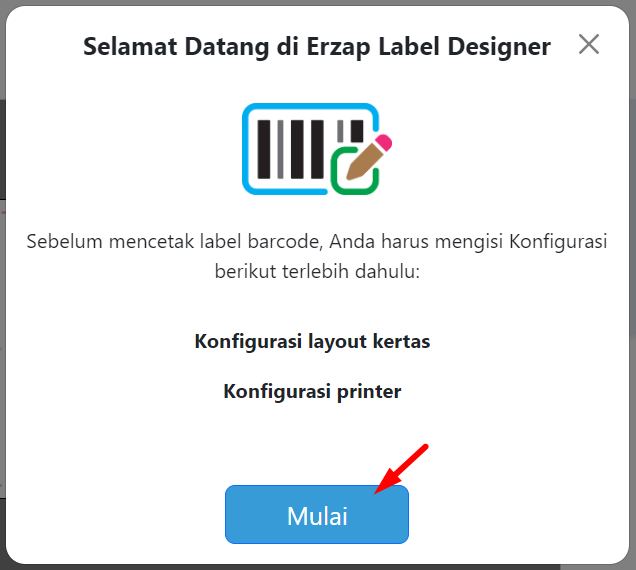Select the Konfigurasi printer item
The width and height of the screenshot is (636, 570).
coord(312,391)
